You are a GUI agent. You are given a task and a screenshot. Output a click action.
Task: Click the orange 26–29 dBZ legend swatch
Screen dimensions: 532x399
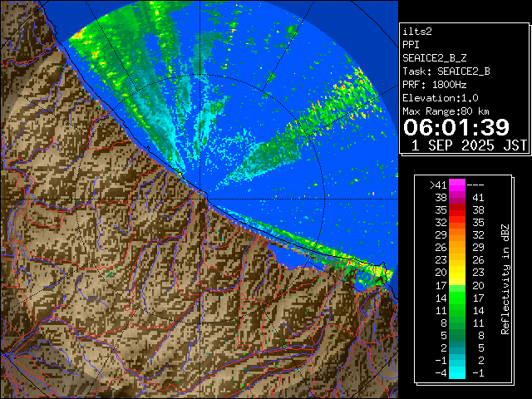(456, 247)
